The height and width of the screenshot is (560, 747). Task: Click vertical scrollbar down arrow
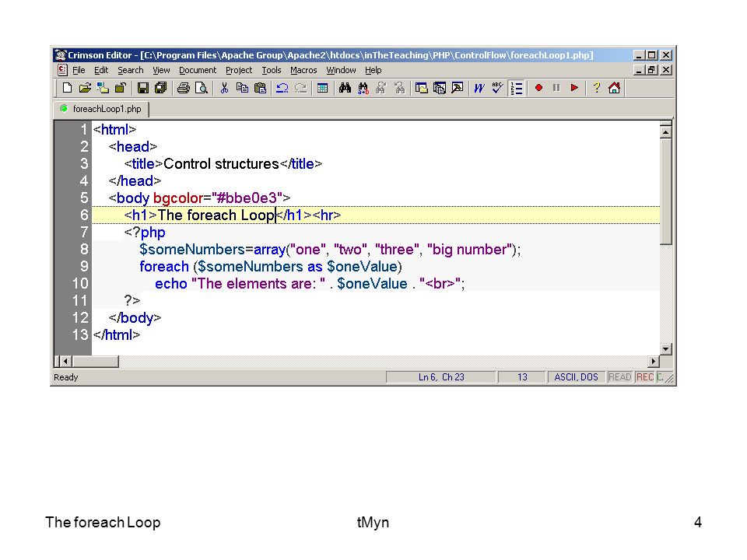[x=666, y=349]
